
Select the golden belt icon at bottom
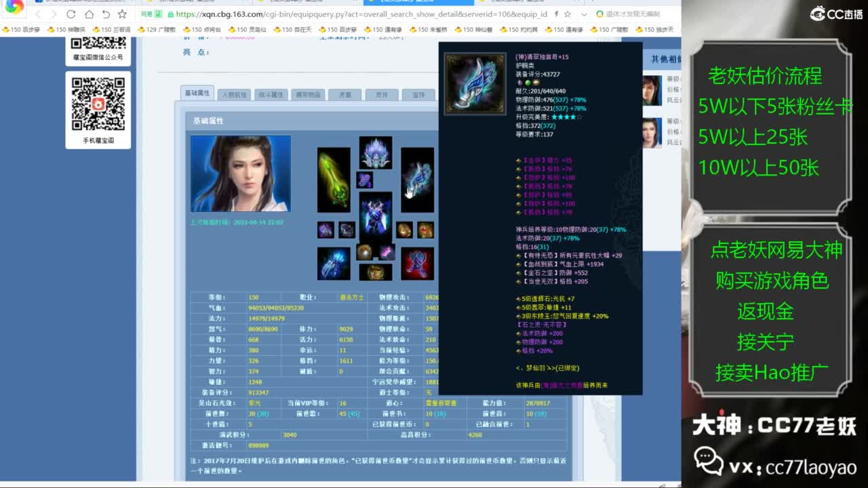(376, 272)
